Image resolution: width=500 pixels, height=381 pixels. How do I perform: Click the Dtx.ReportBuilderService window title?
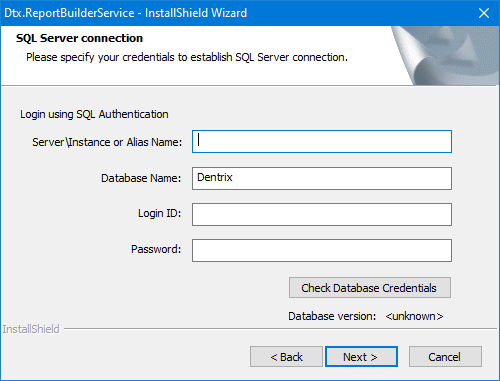(x=125, y=13)
